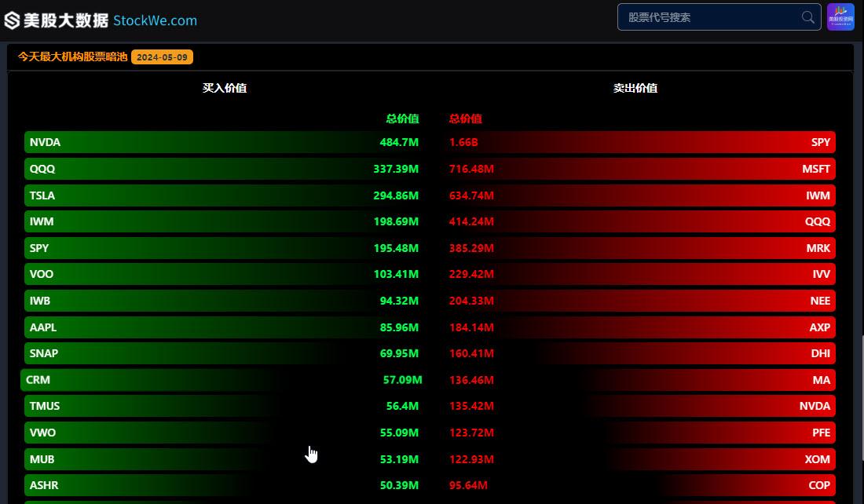Image resolution: width=864 pixels, height=504 pixels.
Task: Click the 50.39M buy value
Action: (x=399, y=485)
